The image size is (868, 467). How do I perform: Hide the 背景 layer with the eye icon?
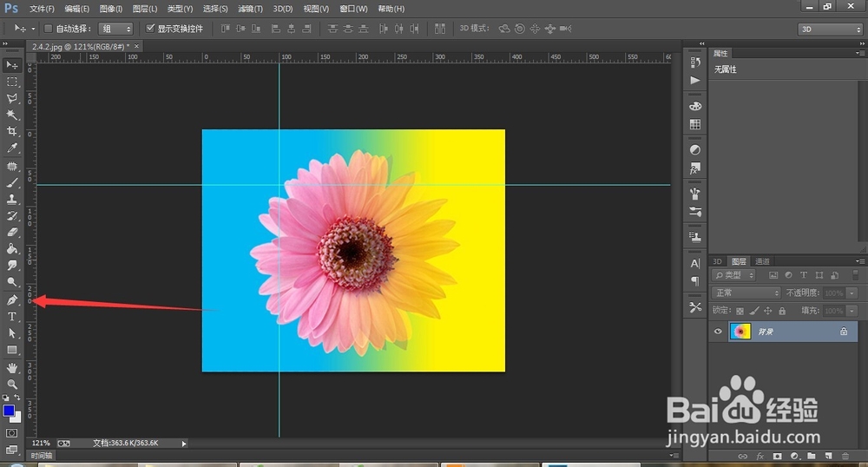[718, 332]
